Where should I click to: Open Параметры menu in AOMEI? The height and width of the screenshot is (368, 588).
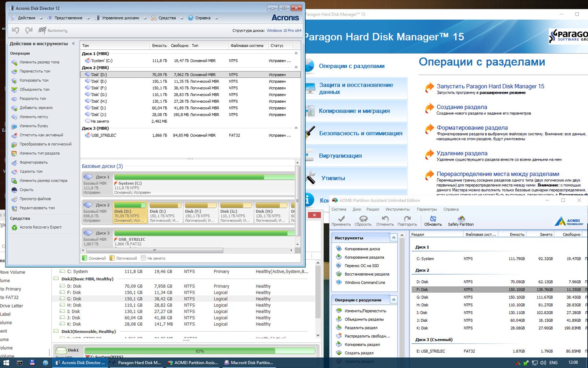click(x=427, y=209)
